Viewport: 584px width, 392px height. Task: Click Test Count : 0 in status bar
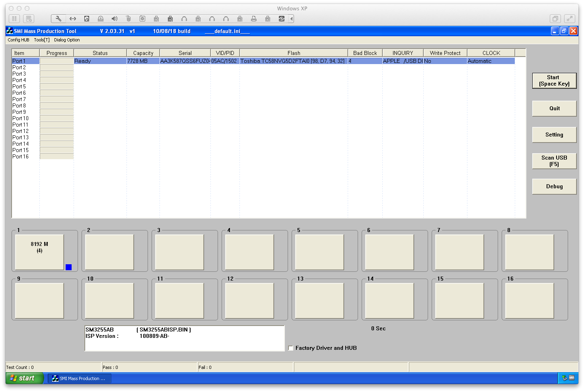point(20,367)
